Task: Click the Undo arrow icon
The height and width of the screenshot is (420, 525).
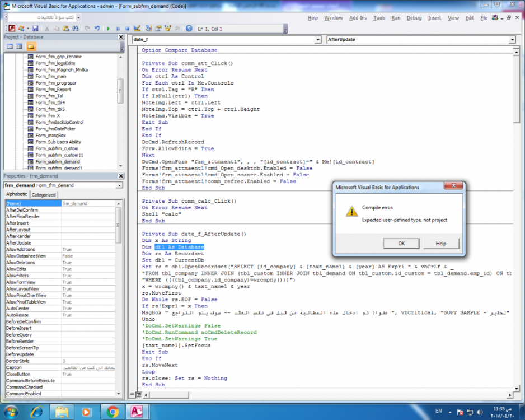Action: 97,29
